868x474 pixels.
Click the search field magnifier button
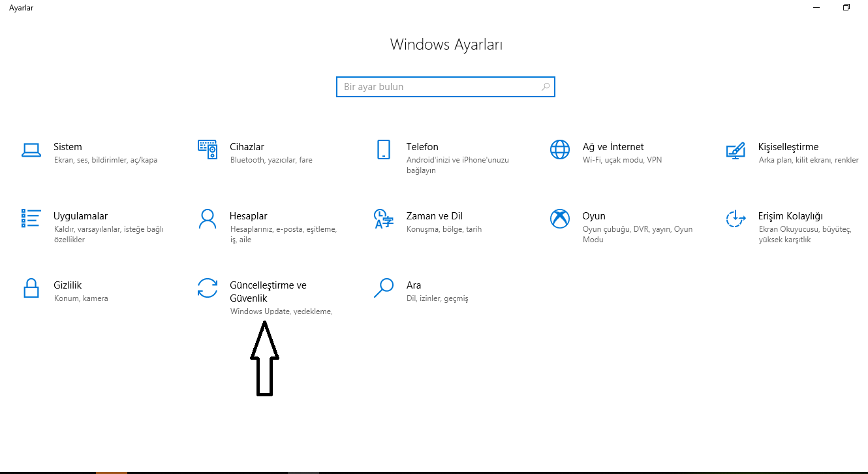click(545, 86)
